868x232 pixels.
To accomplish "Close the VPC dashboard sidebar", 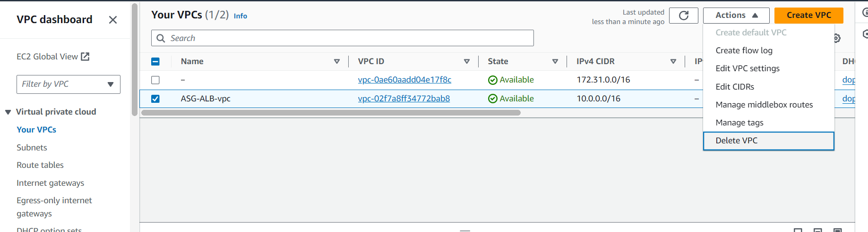I will pos(113,20).
